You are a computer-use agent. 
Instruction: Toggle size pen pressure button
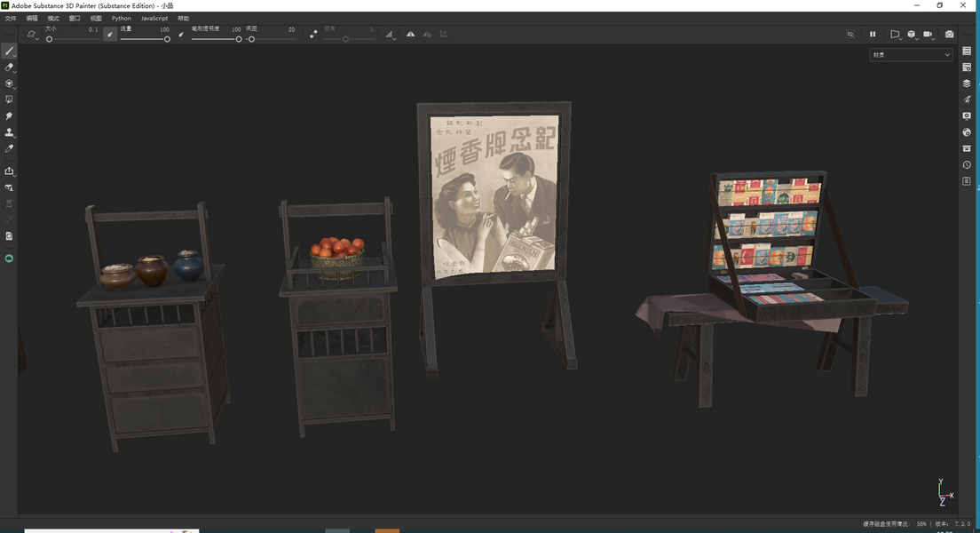pos(110,35)
